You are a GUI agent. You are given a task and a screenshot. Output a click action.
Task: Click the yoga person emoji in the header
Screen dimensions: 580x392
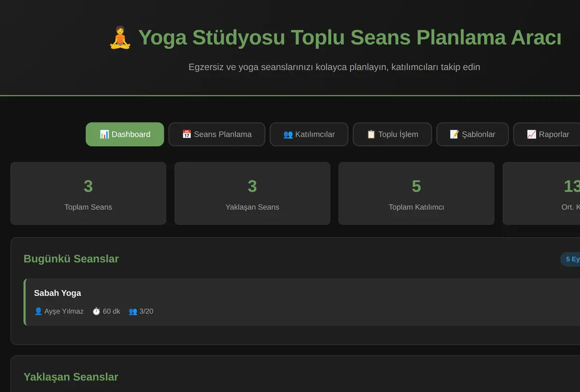120,38
